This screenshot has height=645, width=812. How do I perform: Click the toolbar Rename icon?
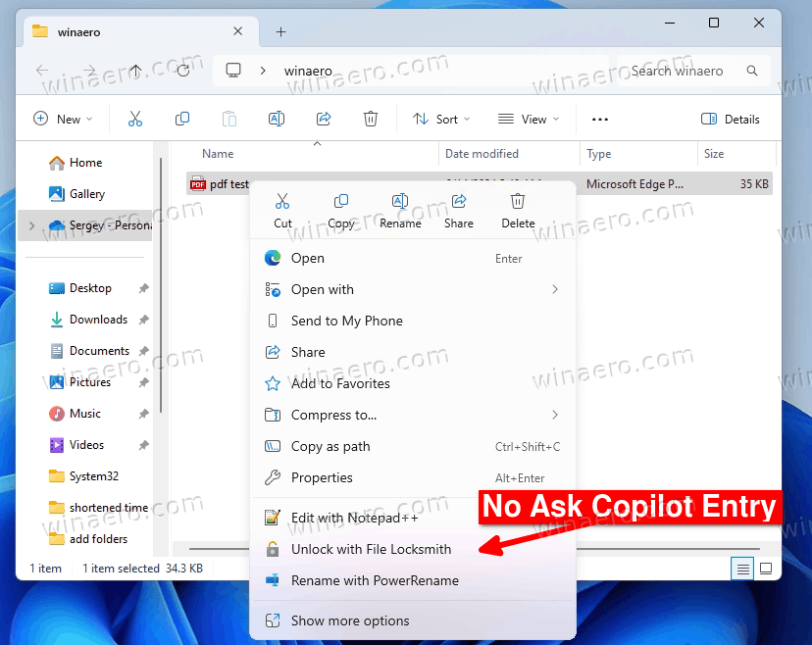coord(277,119)
